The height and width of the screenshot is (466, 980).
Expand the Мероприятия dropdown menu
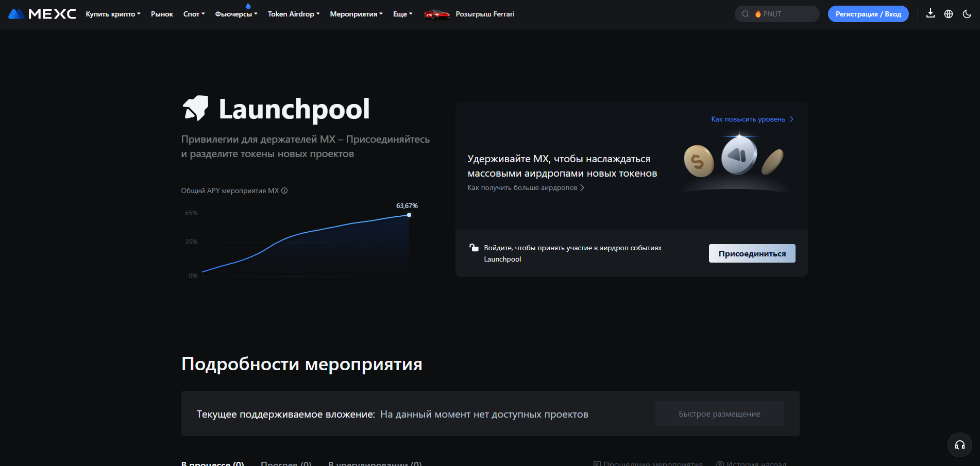point(356,14)
